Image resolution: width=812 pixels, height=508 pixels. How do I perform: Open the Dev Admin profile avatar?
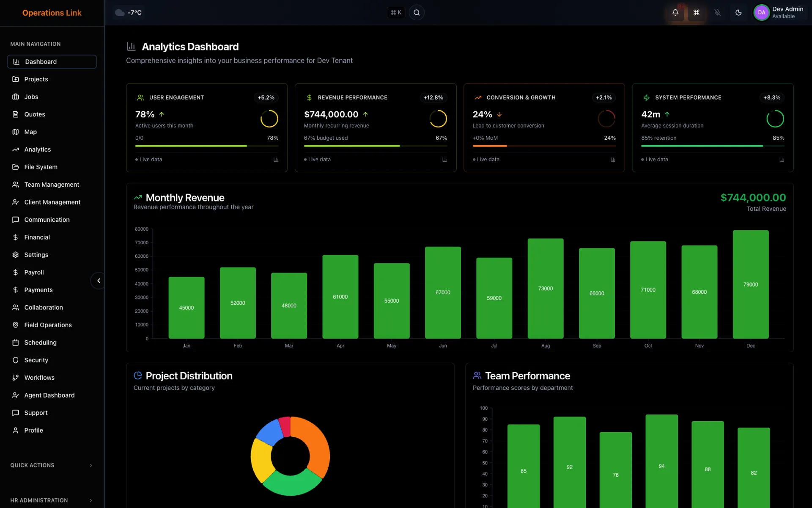[761, 13]
